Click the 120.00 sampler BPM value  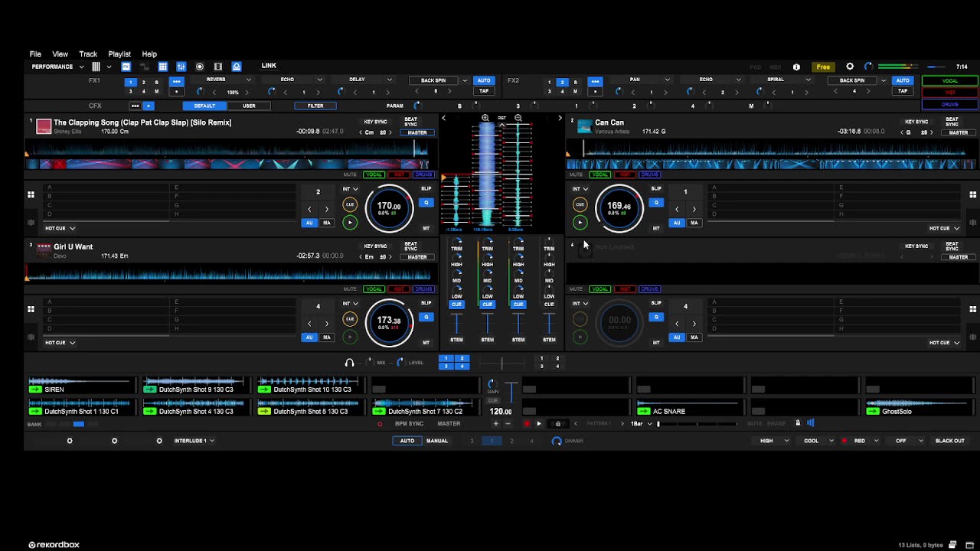pyautogui.click(x=501, y=412)
